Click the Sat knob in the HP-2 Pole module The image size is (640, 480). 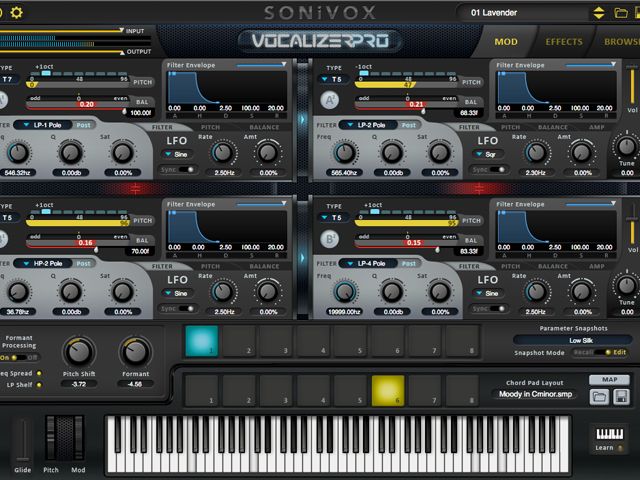122,291
